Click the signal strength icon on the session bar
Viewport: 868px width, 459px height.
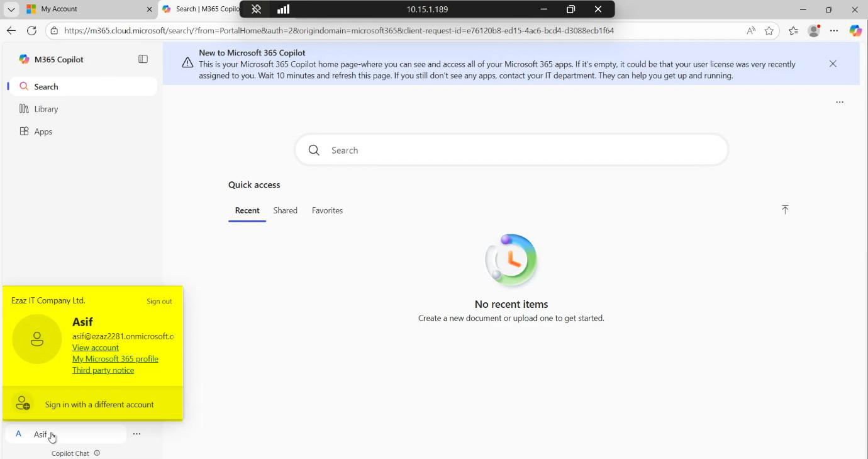click(284, 9)
